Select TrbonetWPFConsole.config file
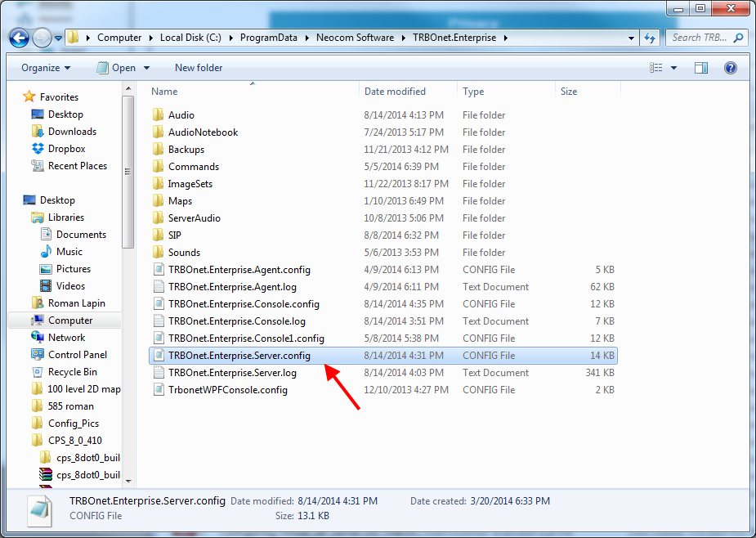The width and height of the screenshot is (756, 538). tap(227, 390)
